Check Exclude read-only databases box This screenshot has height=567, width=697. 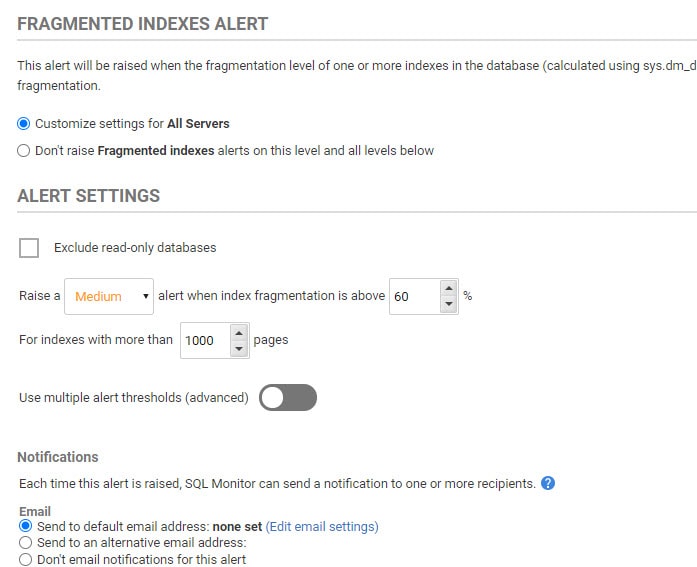click(29, 248)
